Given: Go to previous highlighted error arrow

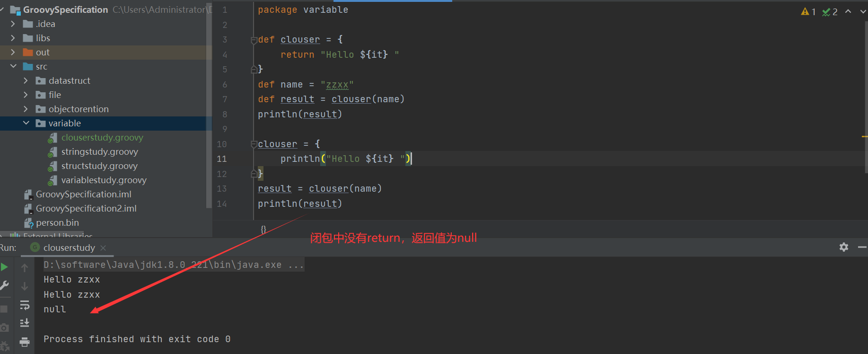Looking at the screenshot, I should click(848, 12).
